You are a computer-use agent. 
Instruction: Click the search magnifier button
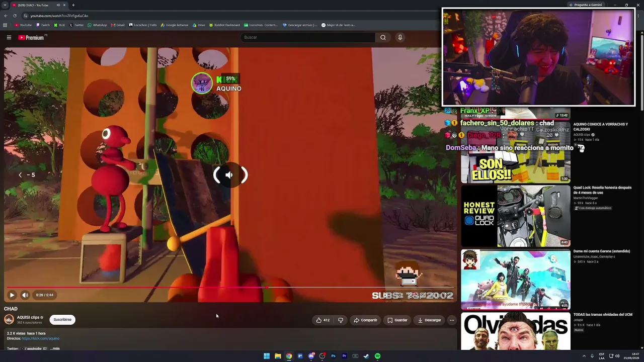(383, 37)
